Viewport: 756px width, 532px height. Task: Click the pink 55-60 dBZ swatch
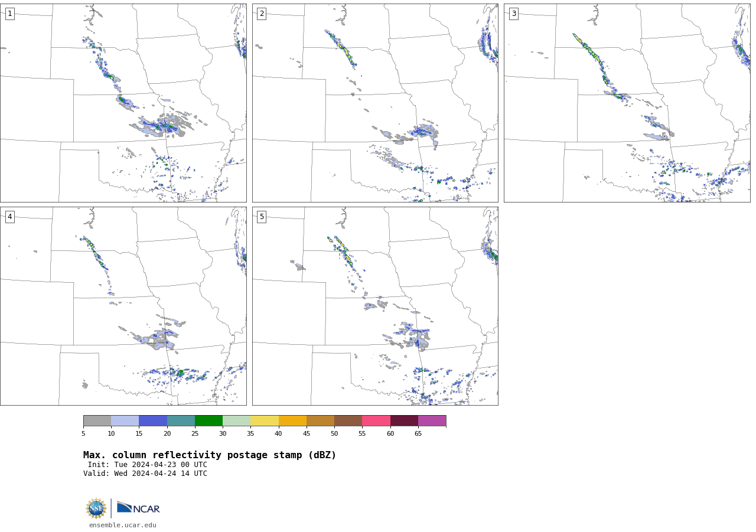pos(376,420)
